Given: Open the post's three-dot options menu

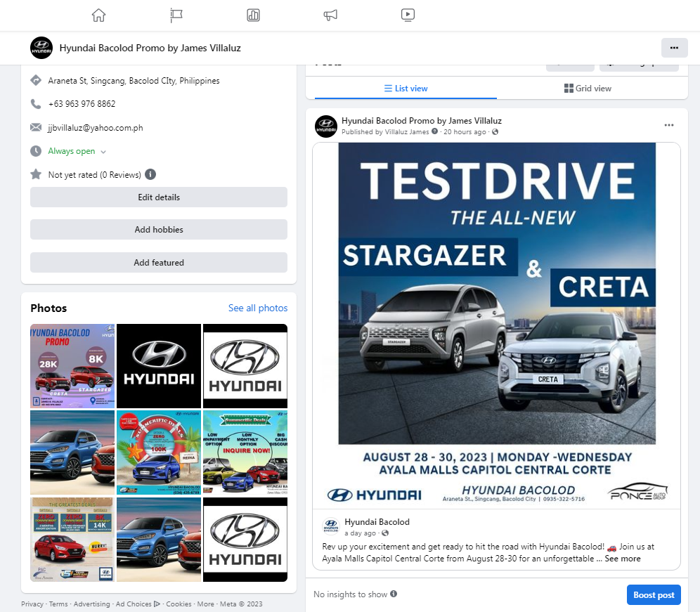Looking at the screenshot, I should pyautogui.click(x=669, y=125).
